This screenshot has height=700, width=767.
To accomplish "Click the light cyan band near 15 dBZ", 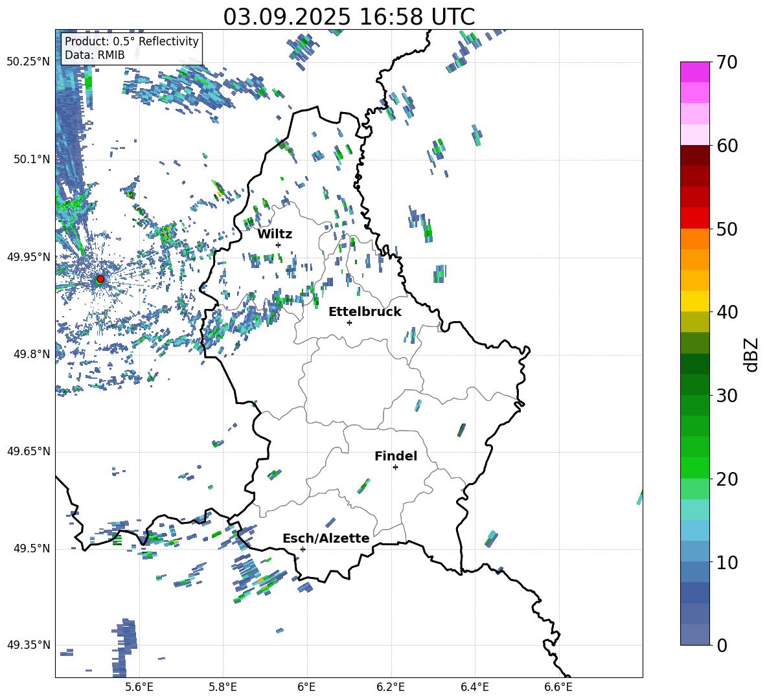I will [x=695, y=510].
